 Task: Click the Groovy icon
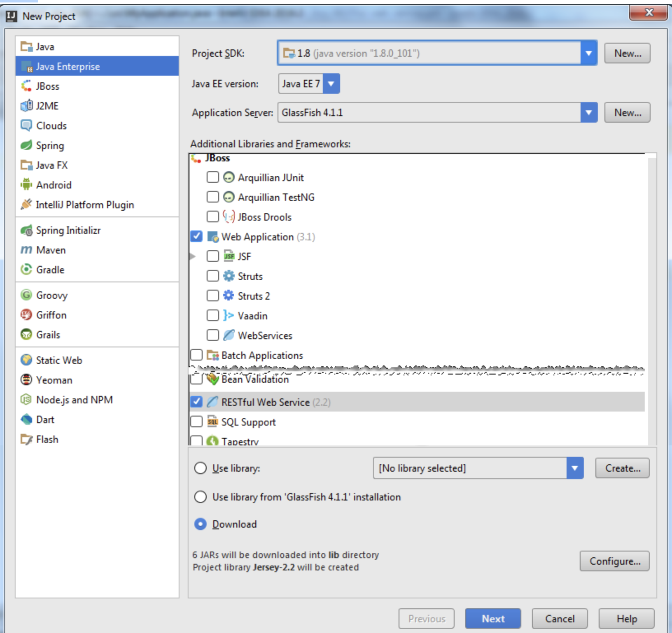pyautogui.click(x=27, y=295)
